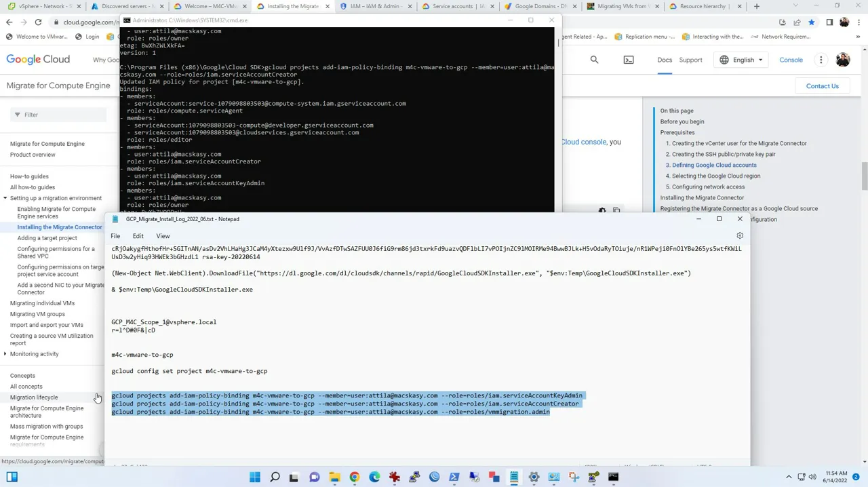Select 'Product overview' in sidebar
Screen dimensions: 868x487
pos(33,155)
